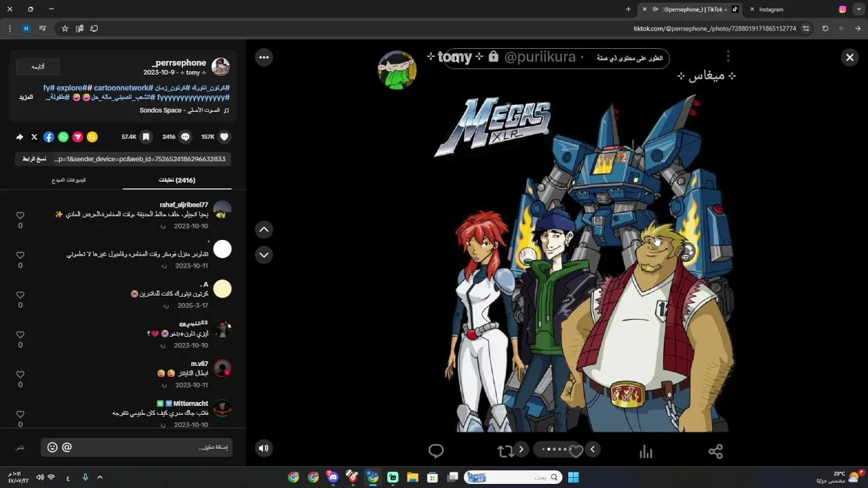
Task: Click the embedded stats bars icon under photo
Action: click(x=646, y=451)
